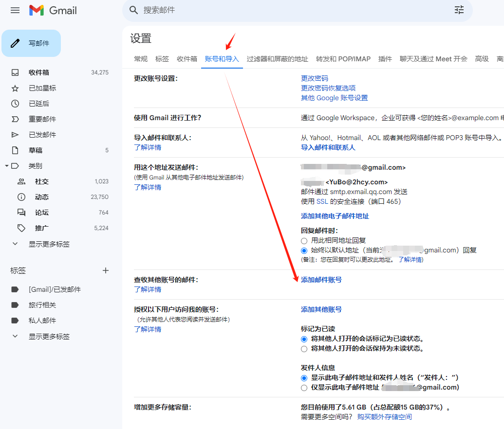504x429 pixels.
Task: Click the 私人邮件 label icon
Action: point(15,321)
